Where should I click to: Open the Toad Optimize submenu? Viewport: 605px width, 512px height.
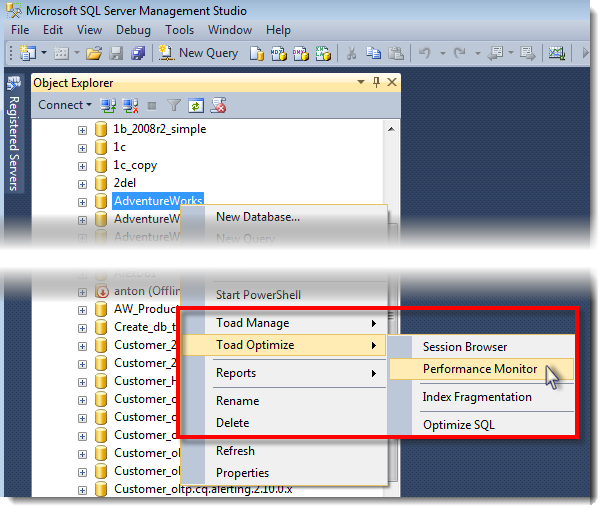[x=284, y=345]
